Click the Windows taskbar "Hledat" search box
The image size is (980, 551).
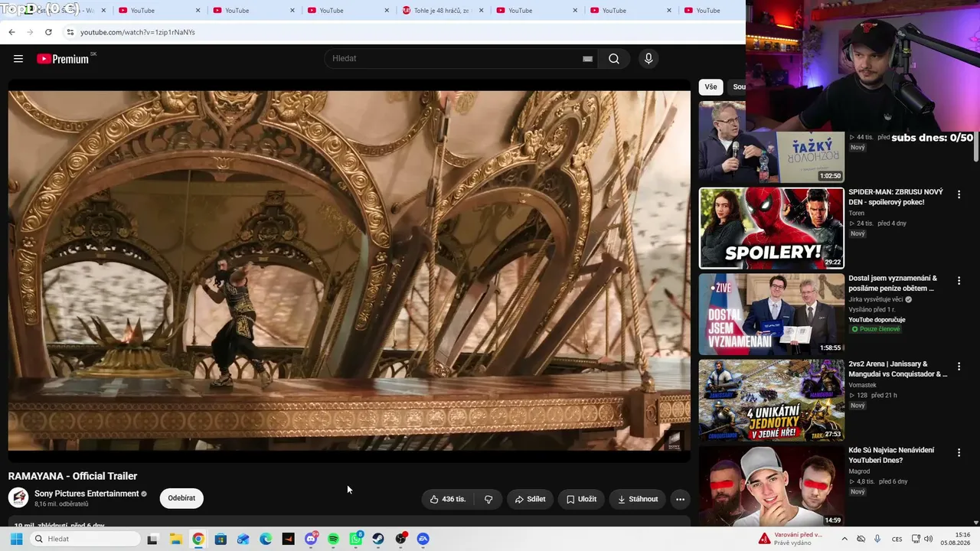85,539
